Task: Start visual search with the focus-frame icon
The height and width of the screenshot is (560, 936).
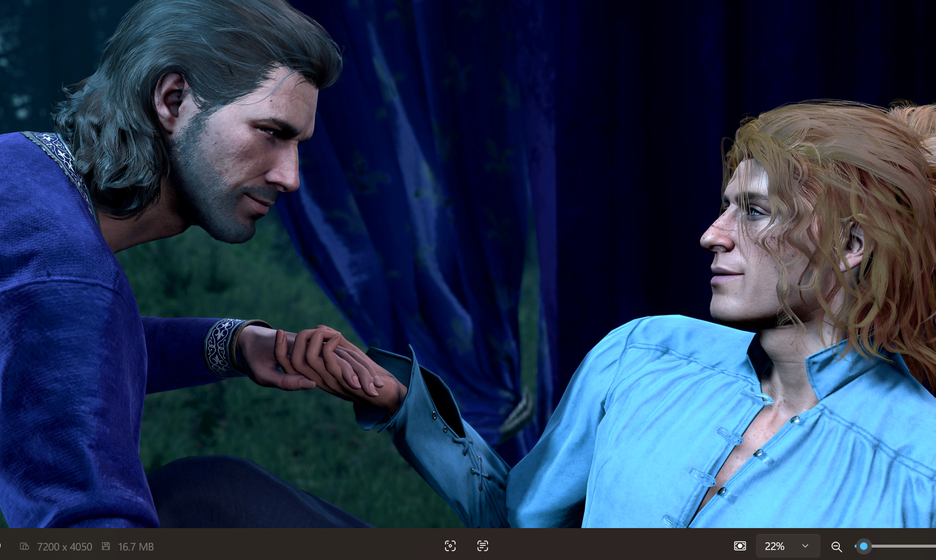Action: [x=450, y=546]
